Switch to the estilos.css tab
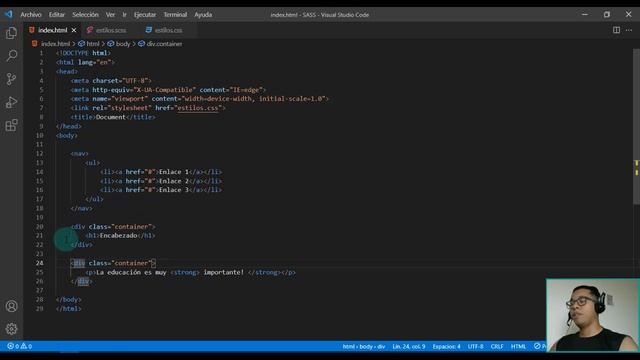The image size is (640, 360). (x=167, y=30)
